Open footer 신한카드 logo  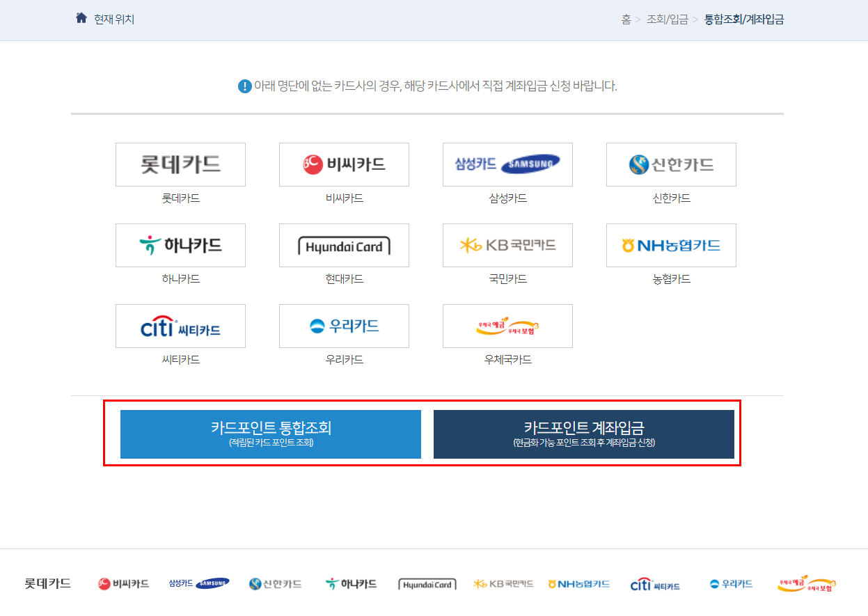(276, 583)
